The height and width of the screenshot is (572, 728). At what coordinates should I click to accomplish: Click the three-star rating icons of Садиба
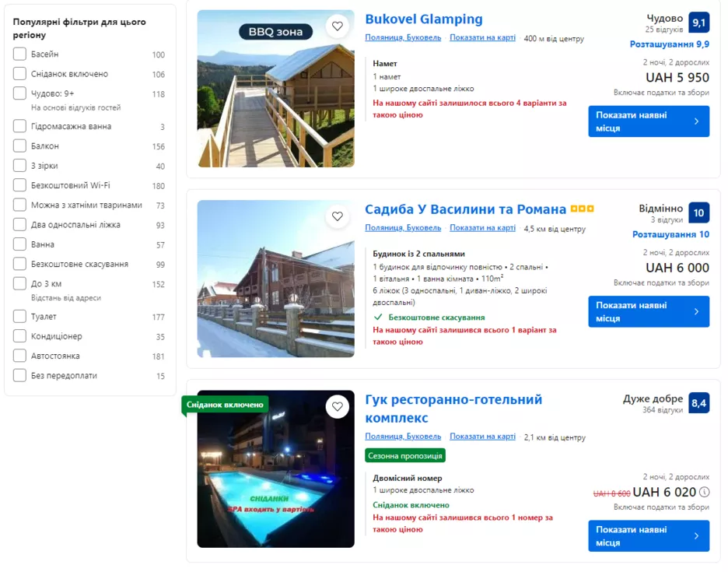pos(582,209)
